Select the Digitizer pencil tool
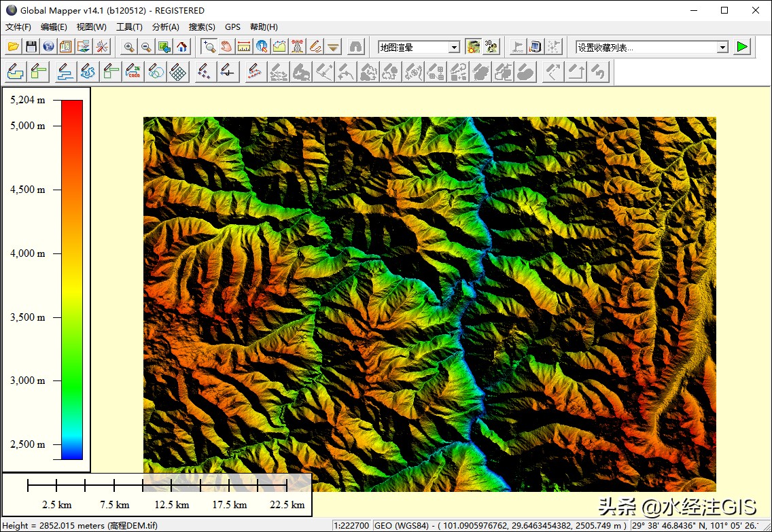772x532 pixels. click(x=315, y=47)
